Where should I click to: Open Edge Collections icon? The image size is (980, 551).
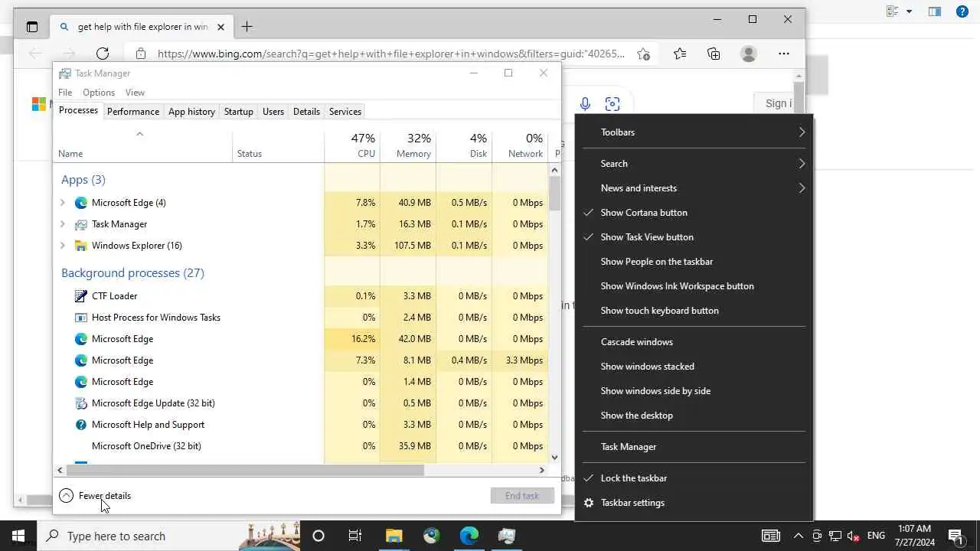point(714,54)
